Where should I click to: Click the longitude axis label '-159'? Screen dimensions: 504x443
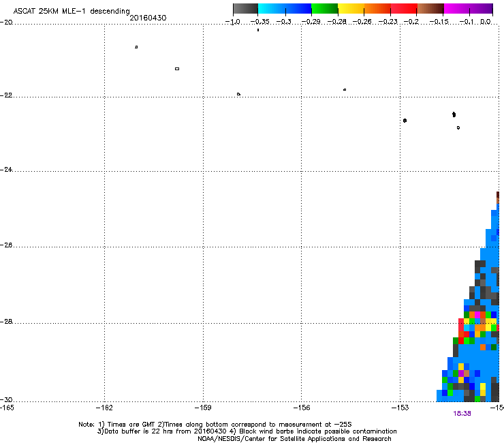coord(203,408)
